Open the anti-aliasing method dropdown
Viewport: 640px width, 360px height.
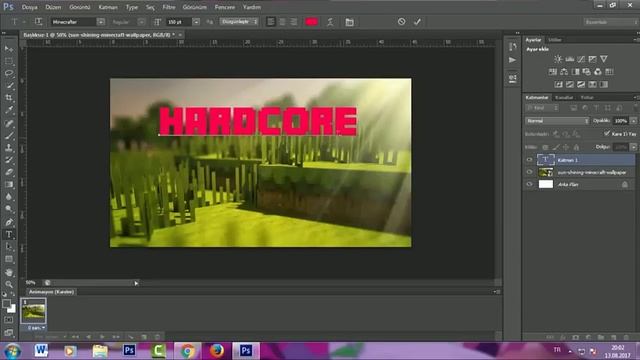tap(240, 22)
